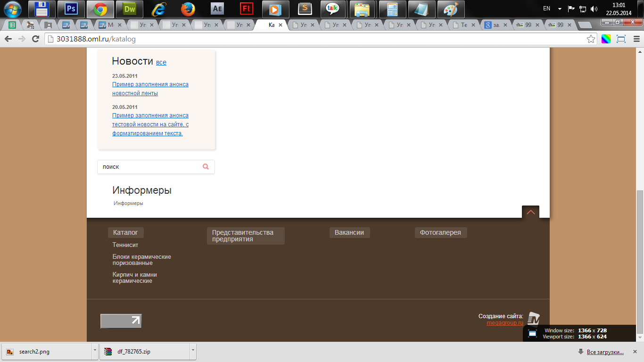Image resolution: width=644 pixels, height=362 pixels.
Task: Click the window resizer extension icon
Action: tap(621, 39)
